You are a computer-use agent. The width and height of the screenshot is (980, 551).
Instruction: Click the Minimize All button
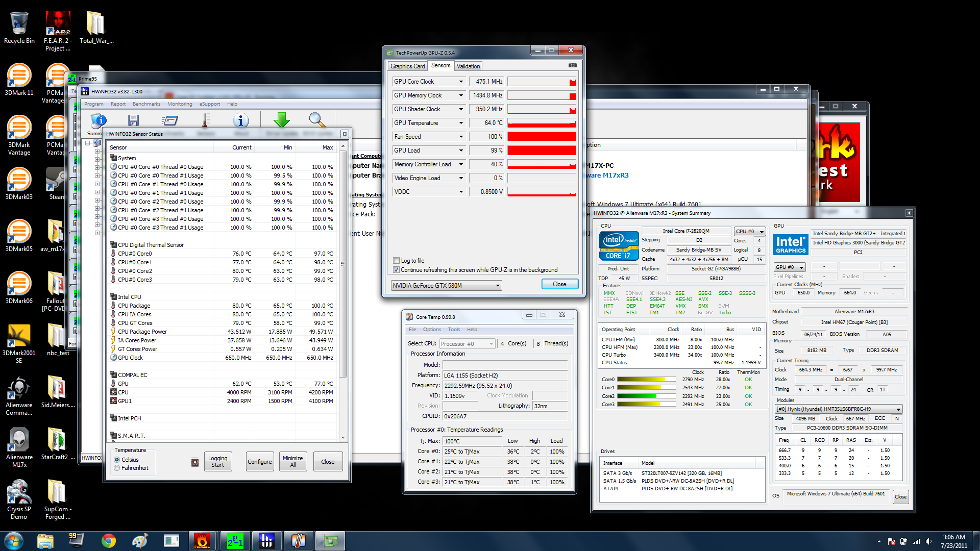pos(293,462)
